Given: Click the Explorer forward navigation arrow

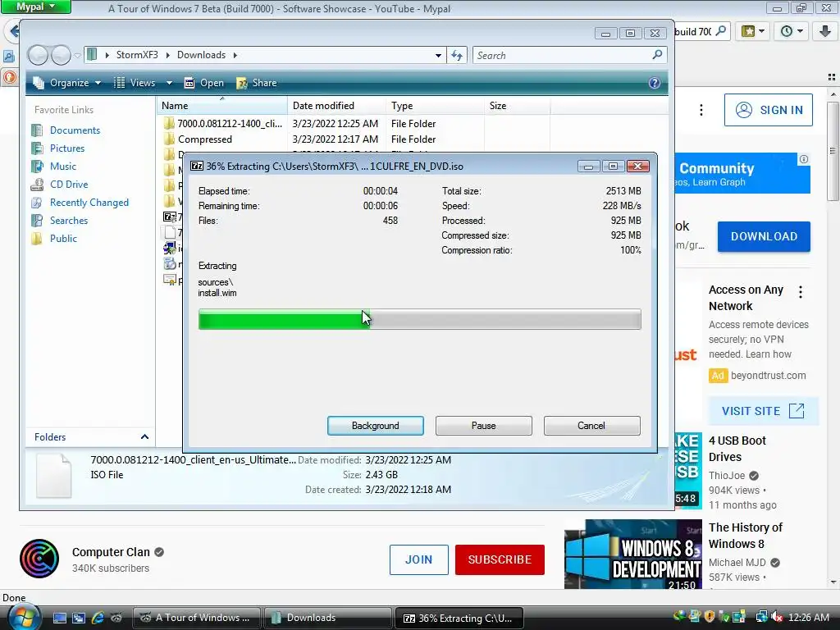Looking at the screenshot, I should pyautogui.click(x=60, y=55).
